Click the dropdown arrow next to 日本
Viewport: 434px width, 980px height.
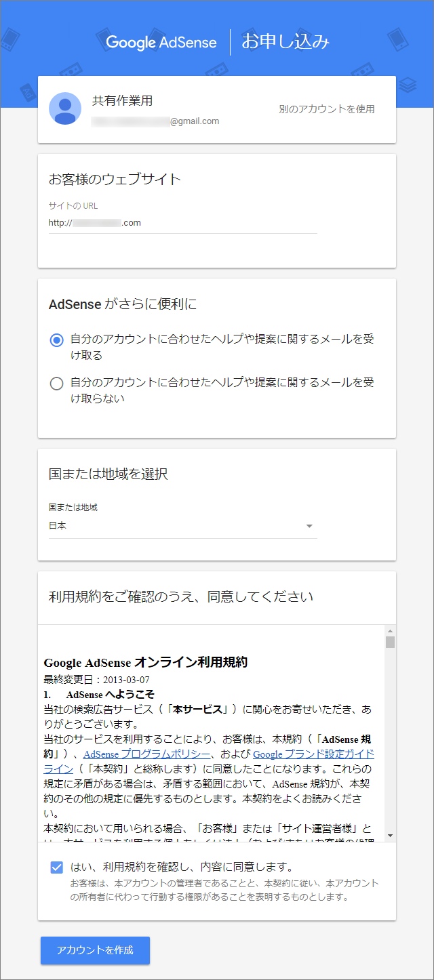309,526
